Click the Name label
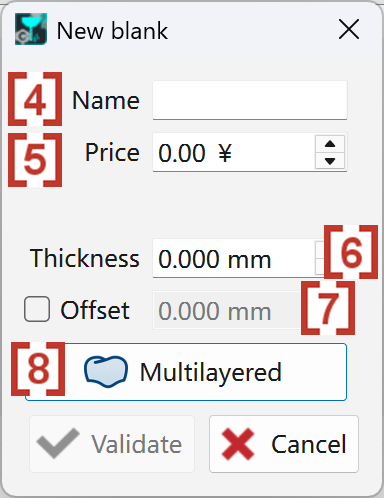Viewport: 384px width, 498px height. coord(106,100)
